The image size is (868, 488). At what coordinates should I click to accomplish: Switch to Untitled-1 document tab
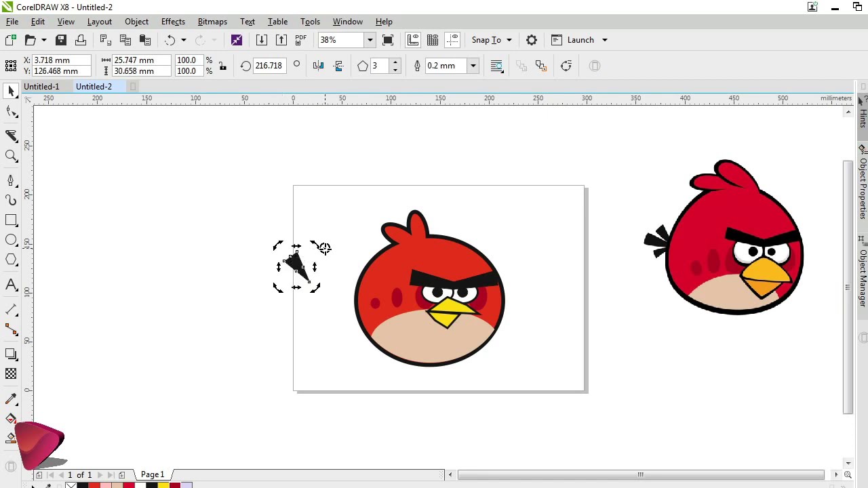click(x=41, y=87)
